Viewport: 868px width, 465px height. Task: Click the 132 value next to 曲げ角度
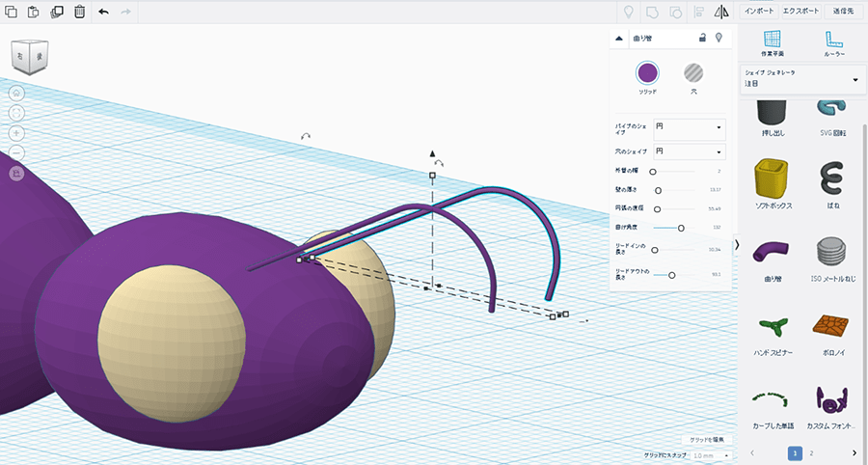click(x=718, y=228)
